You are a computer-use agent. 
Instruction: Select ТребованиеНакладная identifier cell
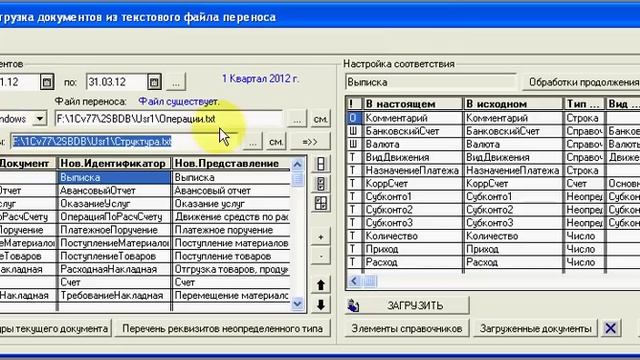point(115,295)
